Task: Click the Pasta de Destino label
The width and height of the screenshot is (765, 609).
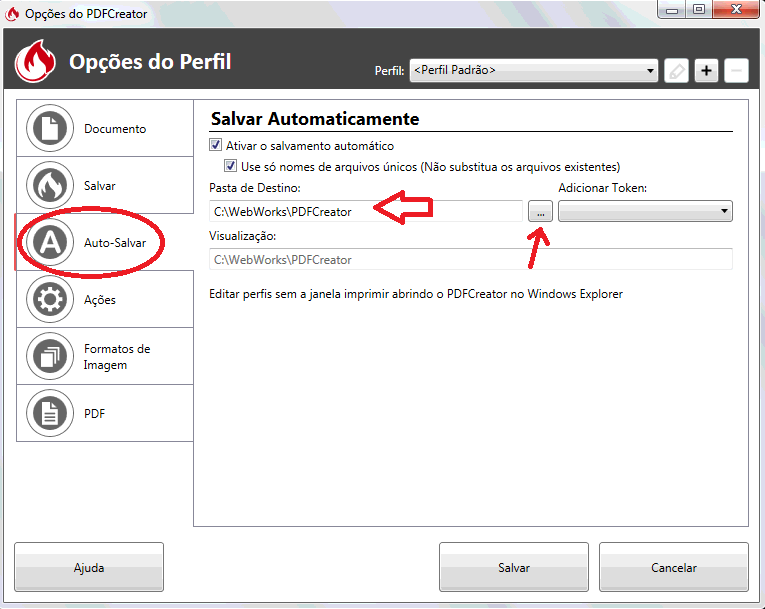Action: click(x=255, y=188)
